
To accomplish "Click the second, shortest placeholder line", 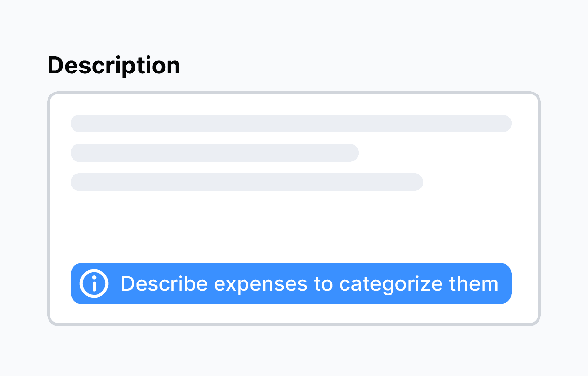I will 215,153.
